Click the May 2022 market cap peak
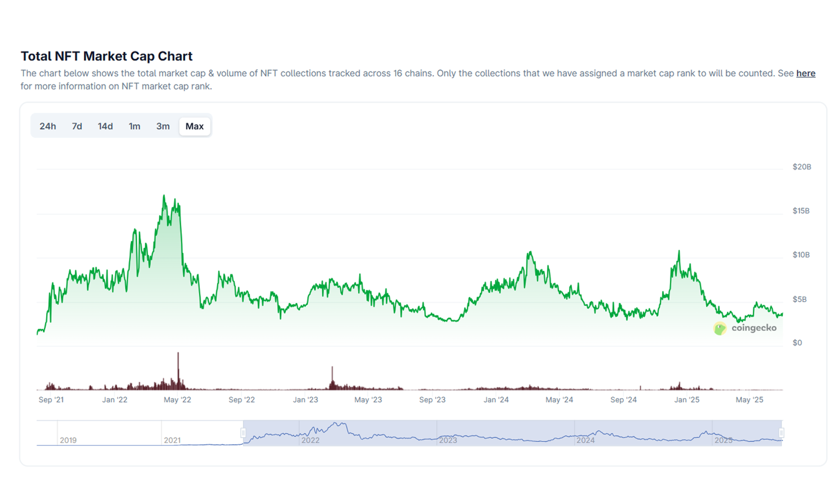 [x=164, y=196]
